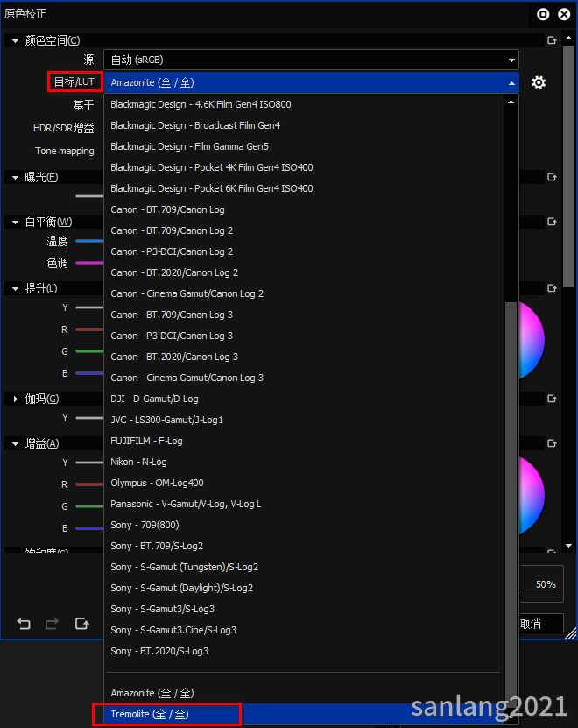Click reset icon for 白平衡 section
The width and height of the screenshot is (578, 728).
coord(552,222)
